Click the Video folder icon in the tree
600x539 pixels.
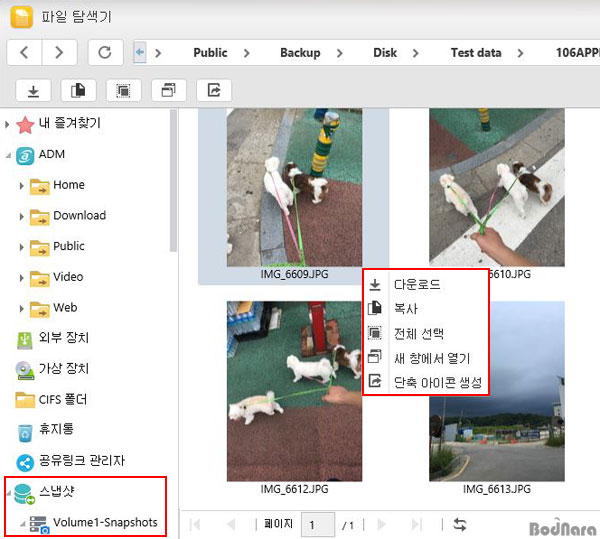pos(39,278)
